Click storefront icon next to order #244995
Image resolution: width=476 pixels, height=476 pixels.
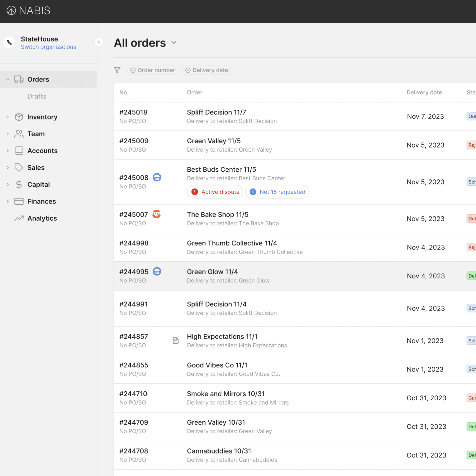click(x=157, y=272)
